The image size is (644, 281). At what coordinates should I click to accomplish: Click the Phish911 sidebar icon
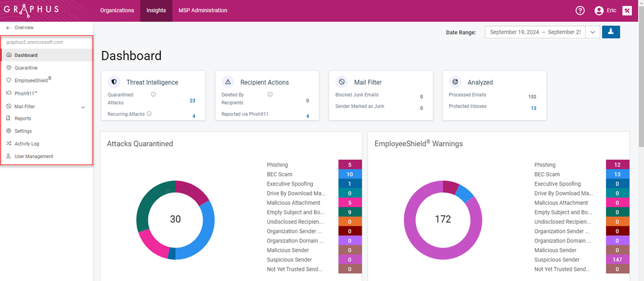(9, 94)
